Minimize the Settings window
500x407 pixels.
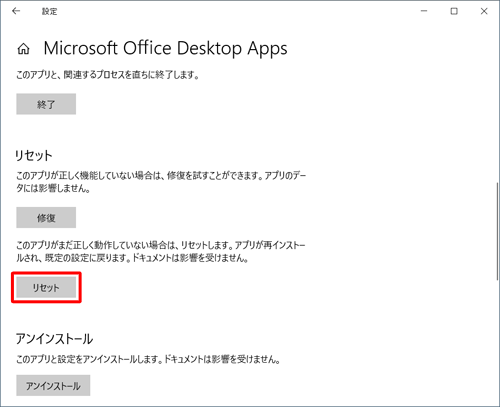click(x=424, y=11)
